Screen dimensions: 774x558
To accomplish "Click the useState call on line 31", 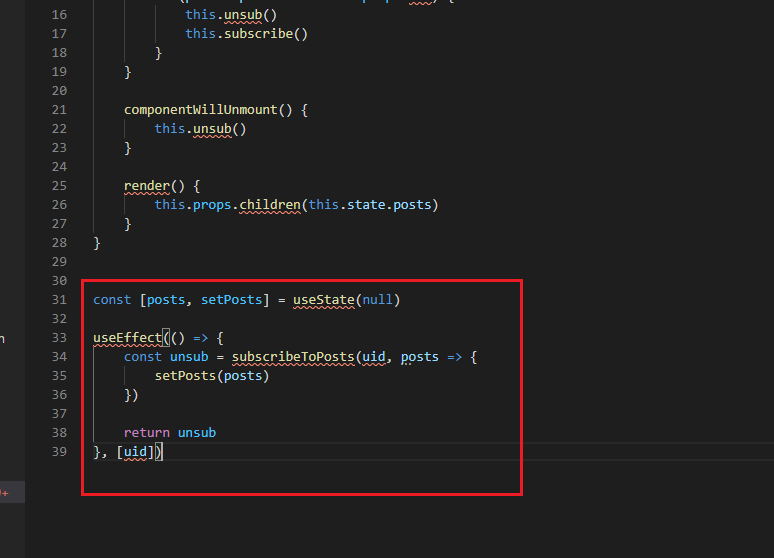I will coord(323,300).
